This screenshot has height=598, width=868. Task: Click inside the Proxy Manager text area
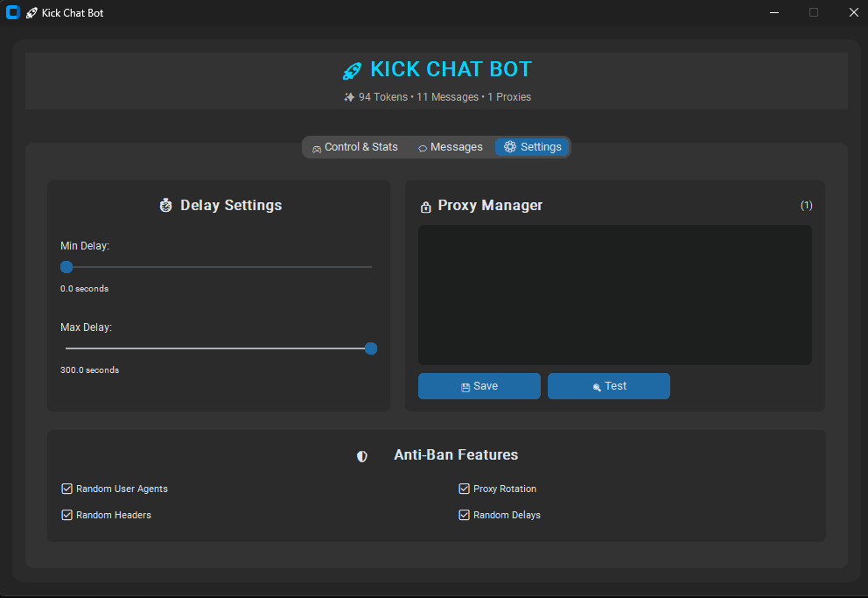tap(614, 294)
